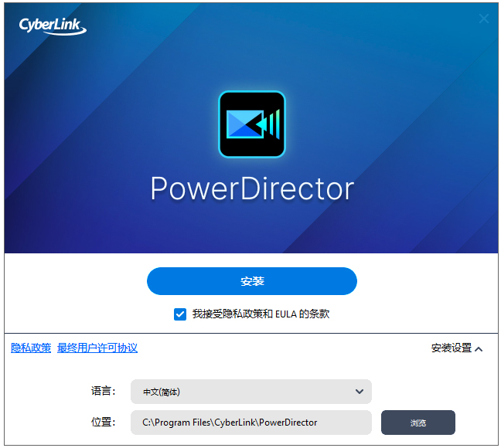Open the 隐私政策 link
Image resolution: width=501 pixels, height=448 pixels.
tap(31, 348)
